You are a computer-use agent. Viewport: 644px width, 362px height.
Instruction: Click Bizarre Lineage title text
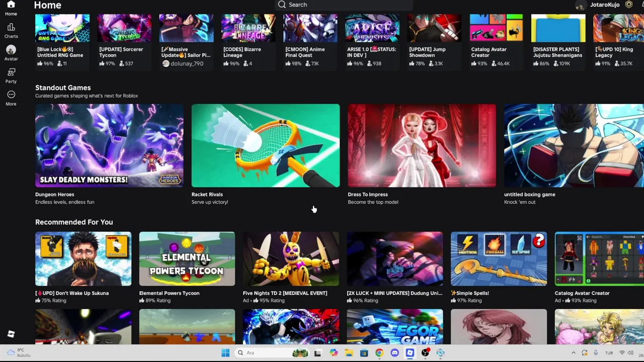point(242,52)
